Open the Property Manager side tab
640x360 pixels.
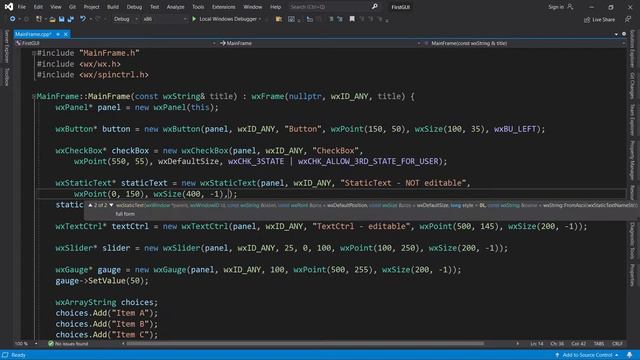coord(632,160)
